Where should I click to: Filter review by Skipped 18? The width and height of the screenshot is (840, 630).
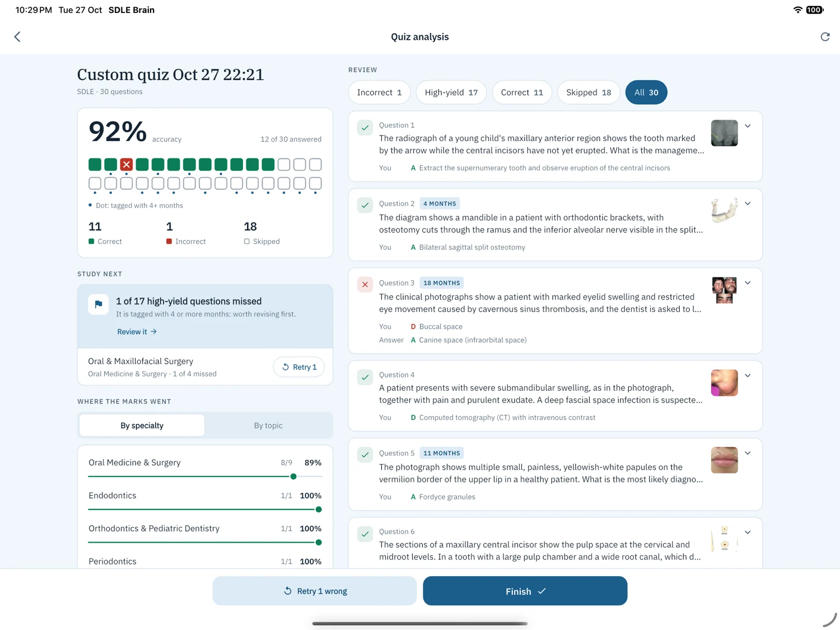pos(589,92)
